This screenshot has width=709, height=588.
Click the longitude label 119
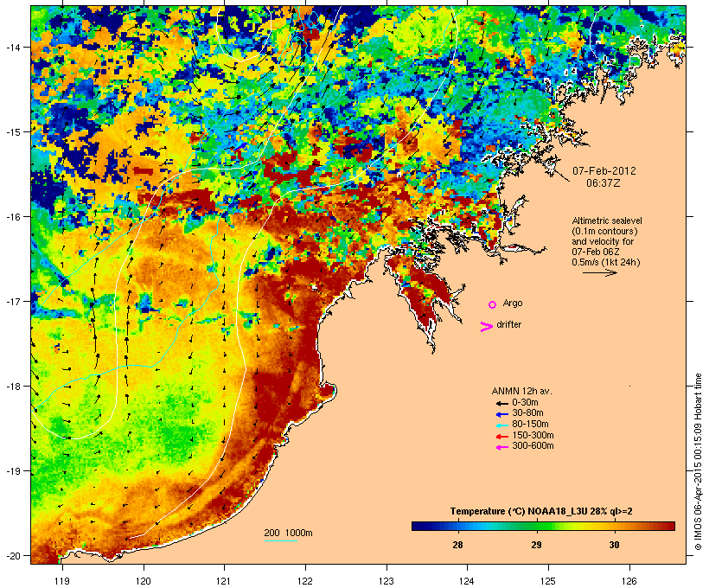(x=62, y=581)
